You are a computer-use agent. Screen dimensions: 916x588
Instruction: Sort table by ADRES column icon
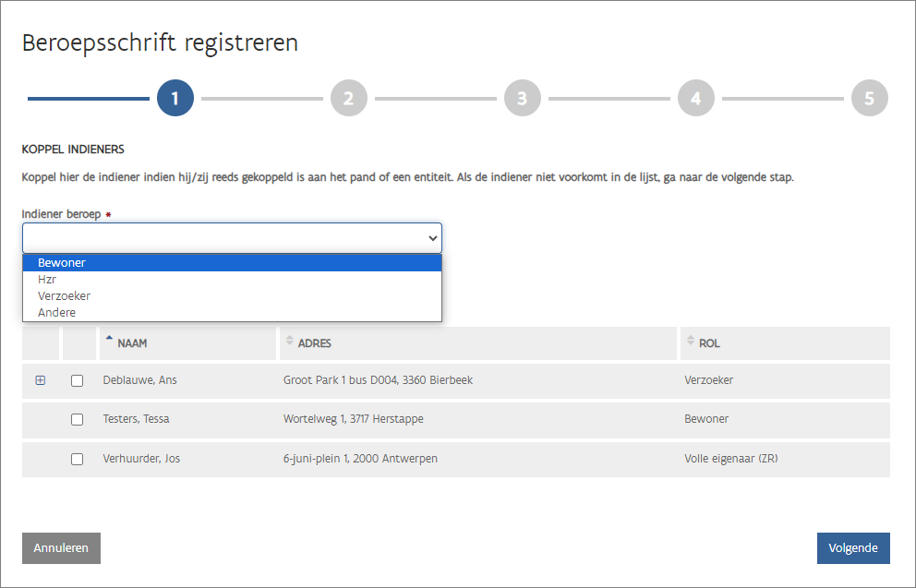pos(290,342)
